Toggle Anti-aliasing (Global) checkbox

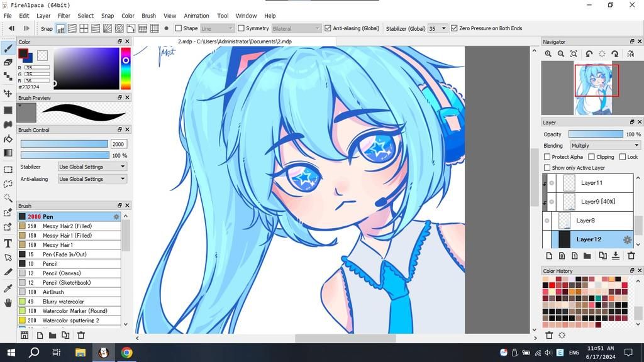pos(328,28)
